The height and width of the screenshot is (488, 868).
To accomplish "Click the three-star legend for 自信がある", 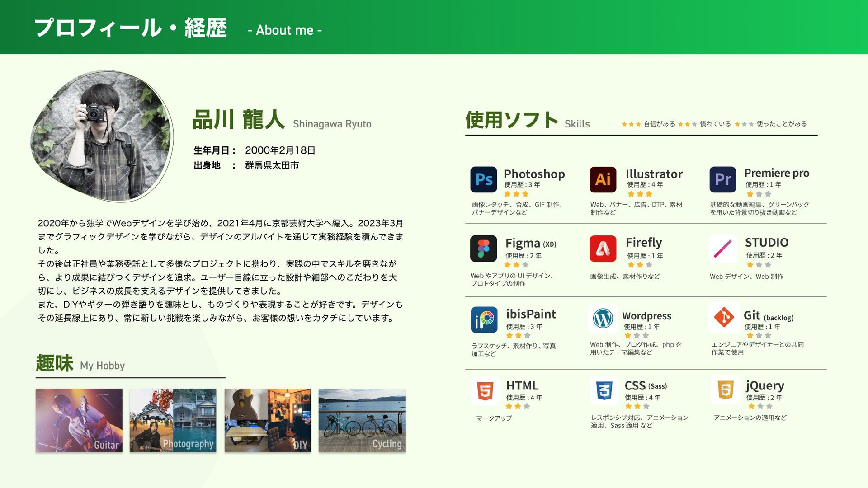I will pyautogui.click(x=631, y=124).
